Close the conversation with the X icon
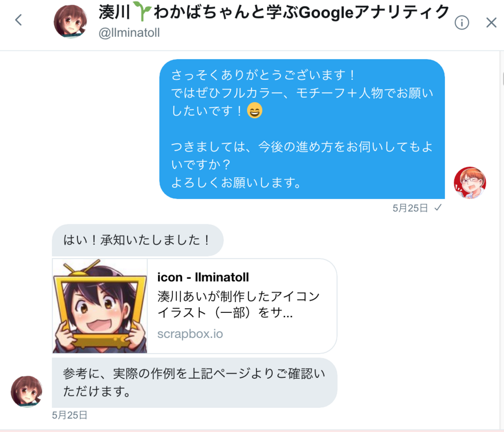Image resolution: width=504 pixels, height=432 pixels. pyautogui.click(x=491, y=22)
